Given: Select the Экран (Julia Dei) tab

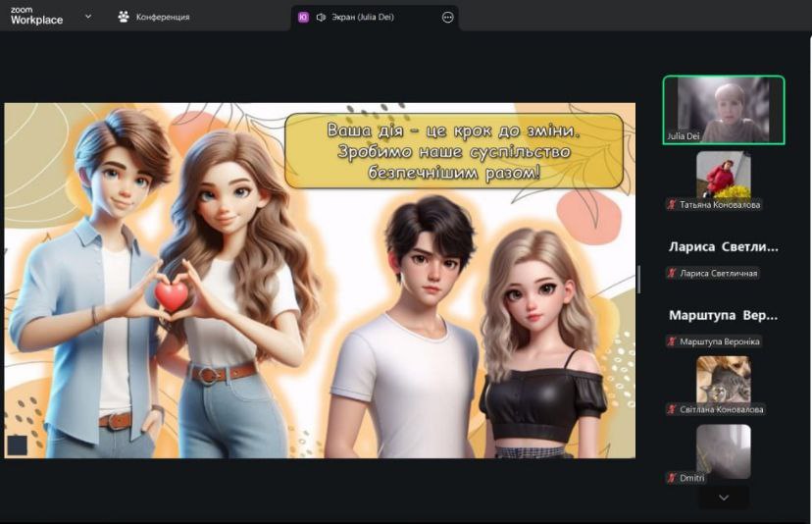Looking at the screenshot, I should click(365, 17).
